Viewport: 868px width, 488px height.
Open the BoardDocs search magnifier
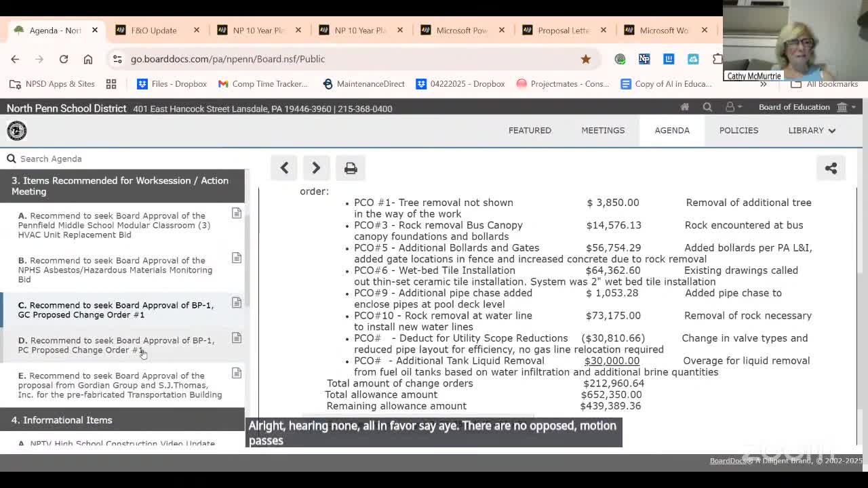tap(707, 107)
